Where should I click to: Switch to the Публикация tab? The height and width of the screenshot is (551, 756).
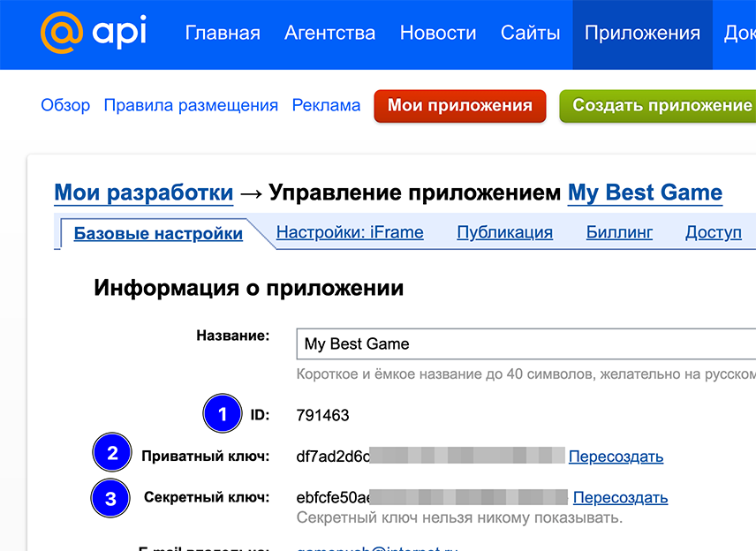click(504, 233)
